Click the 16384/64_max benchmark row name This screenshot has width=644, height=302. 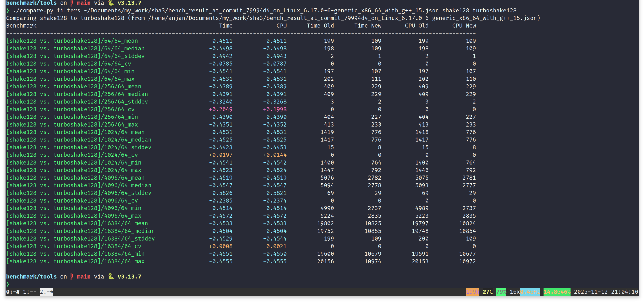(75, 261)
